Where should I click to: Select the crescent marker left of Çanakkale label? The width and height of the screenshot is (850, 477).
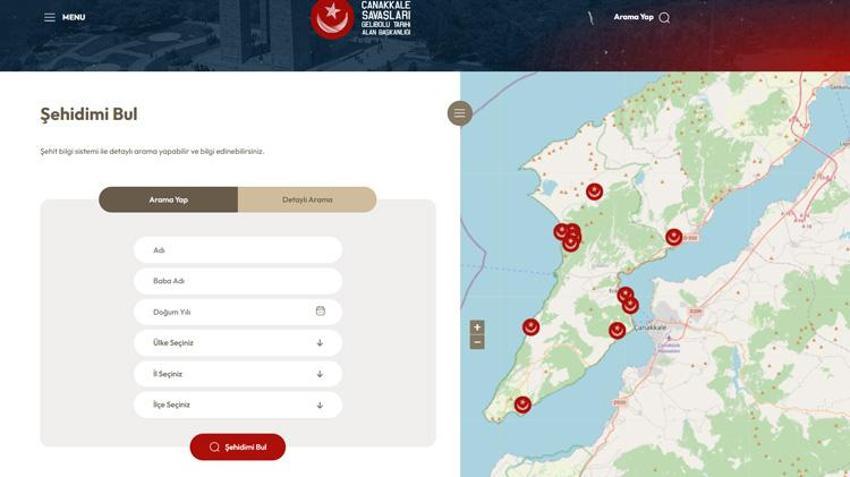[617, 330]
